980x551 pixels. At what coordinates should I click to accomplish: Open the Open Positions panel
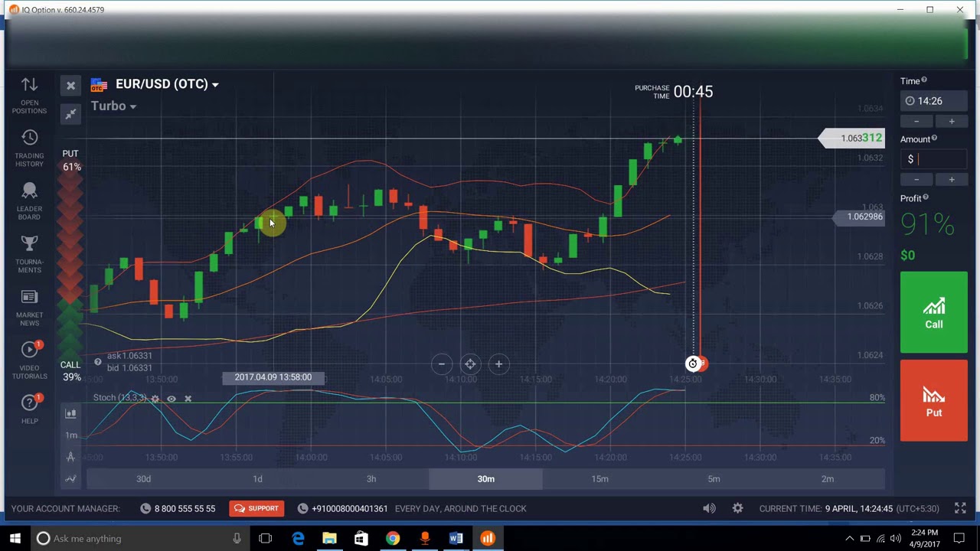pos(29,95)
